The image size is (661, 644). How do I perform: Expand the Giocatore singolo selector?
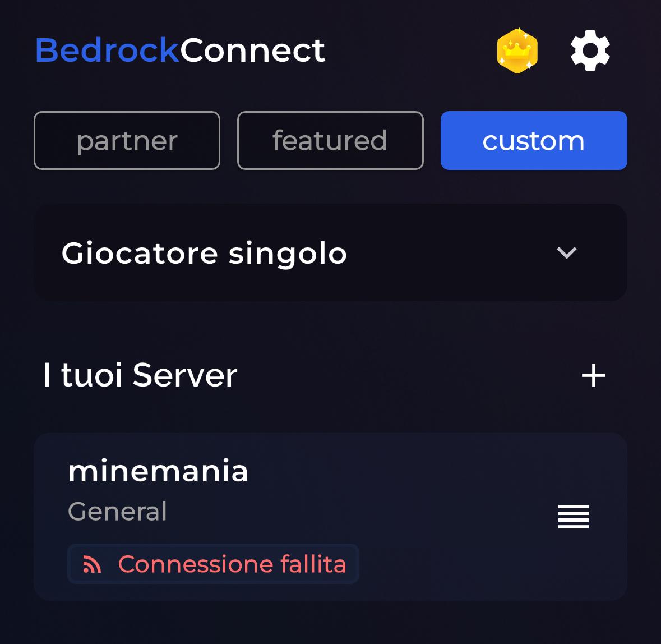point(331,252)
